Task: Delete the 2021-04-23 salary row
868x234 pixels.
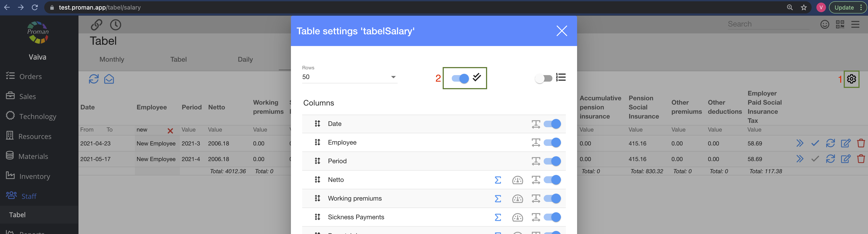Action: 861,143
